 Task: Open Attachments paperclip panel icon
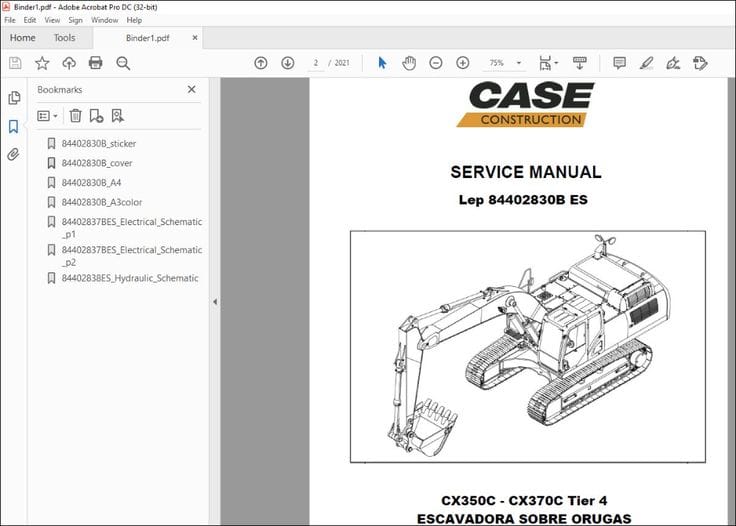tap(14, 154)
